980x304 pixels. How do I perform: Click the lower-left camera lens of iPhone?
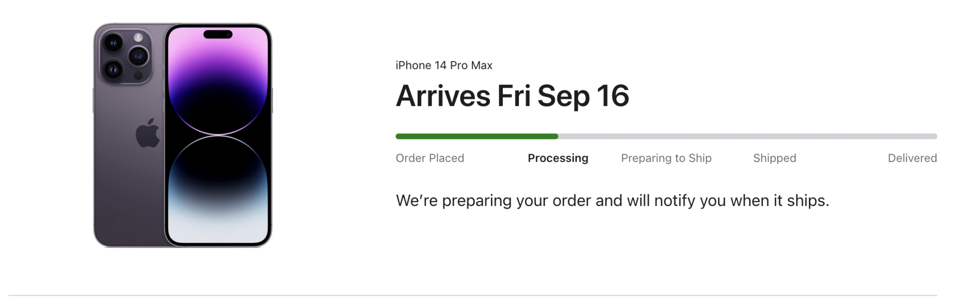pos(113,70)
